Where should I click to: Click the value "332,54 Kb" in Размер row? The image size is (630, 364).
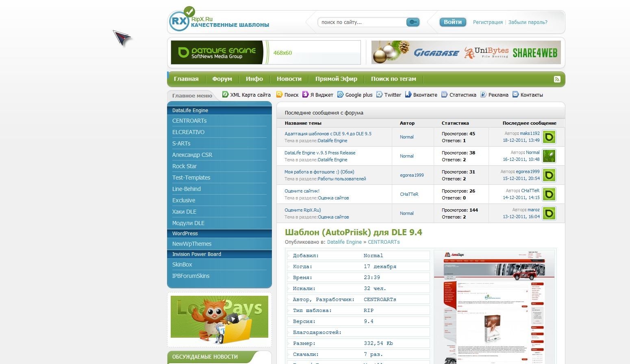point(378,343)
